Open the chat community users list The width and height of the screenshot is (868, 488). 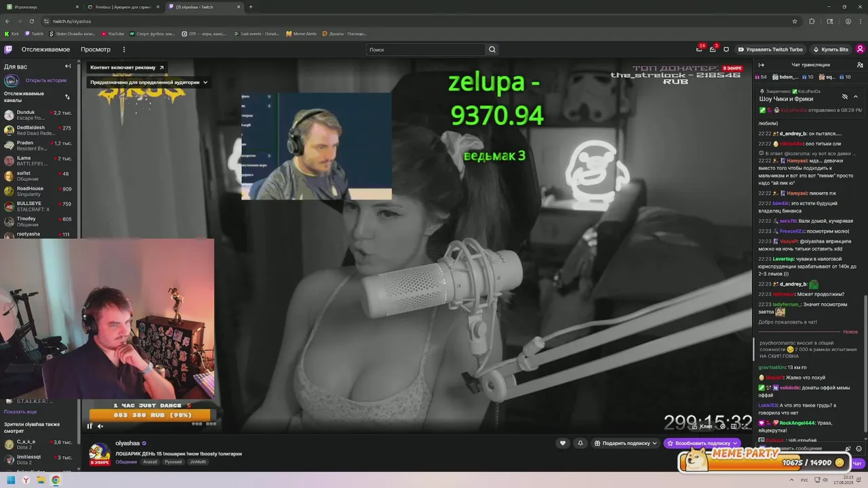[x=859, y=65]
